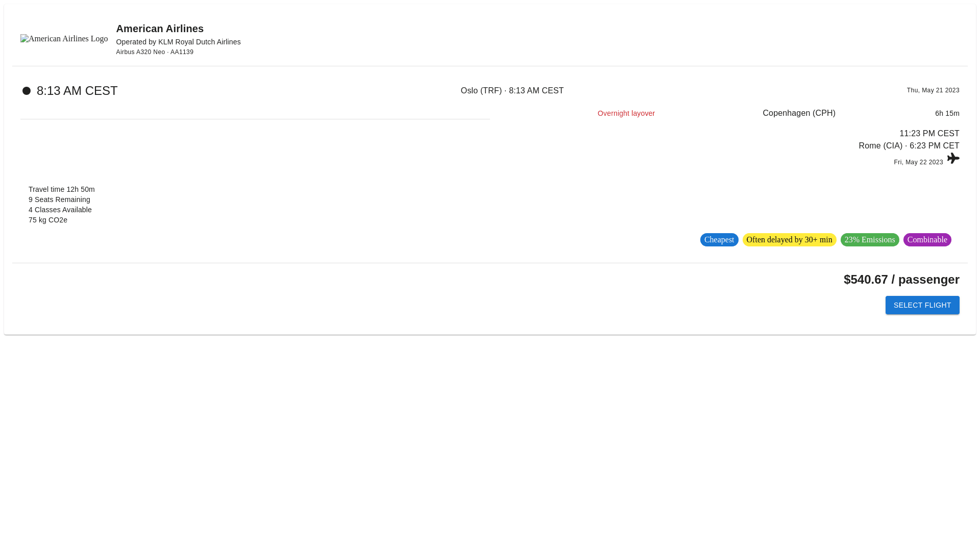Click the $540.67 per passenger price
The image size is (980, 551).
(x=901, y=280)
